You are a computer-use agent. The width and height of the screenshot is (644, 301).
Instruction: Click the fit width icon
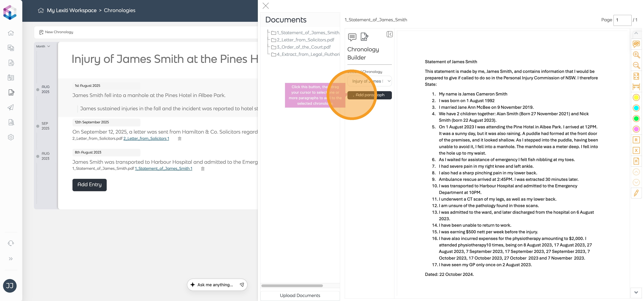click(x=636, y=87)
